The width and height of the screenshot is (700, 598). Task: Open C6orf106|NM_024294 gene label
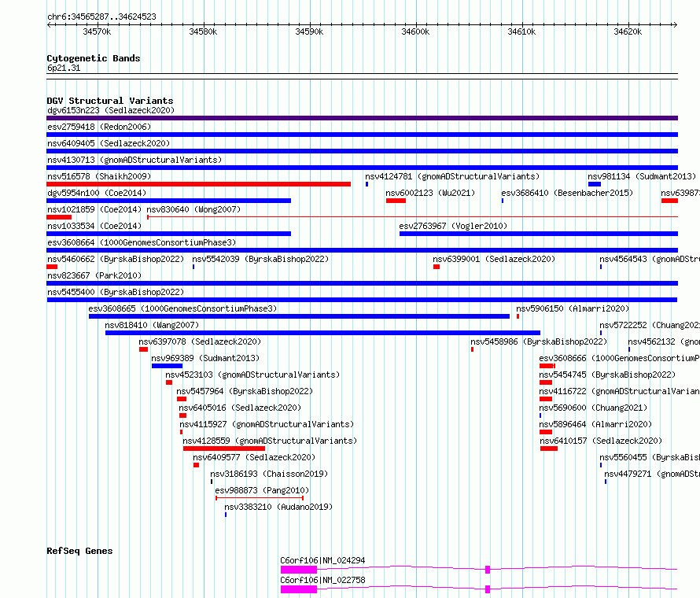pyautogui.click(x=322, y=560)
